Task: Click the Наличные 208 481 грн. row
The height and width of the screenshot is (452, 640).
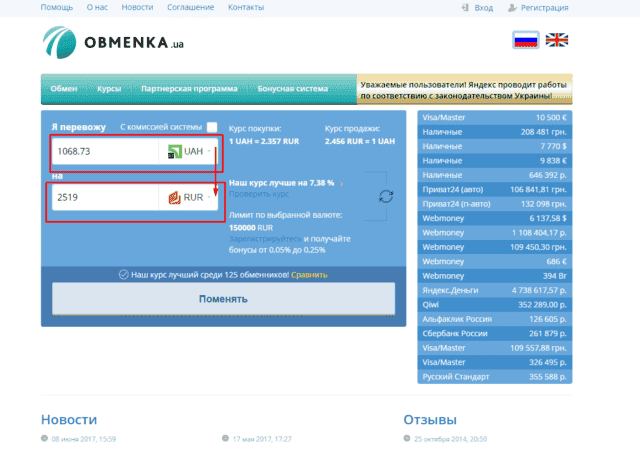Action: click(x=495, y=132)
